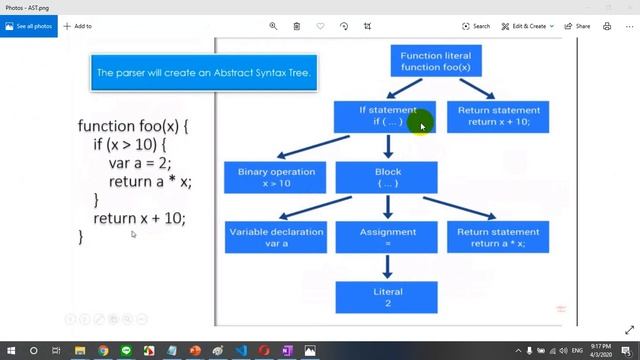The width and height of the screenshot is (640, 360).
Task: Open the green LINE app in taskbar
Action: [126, 351]
